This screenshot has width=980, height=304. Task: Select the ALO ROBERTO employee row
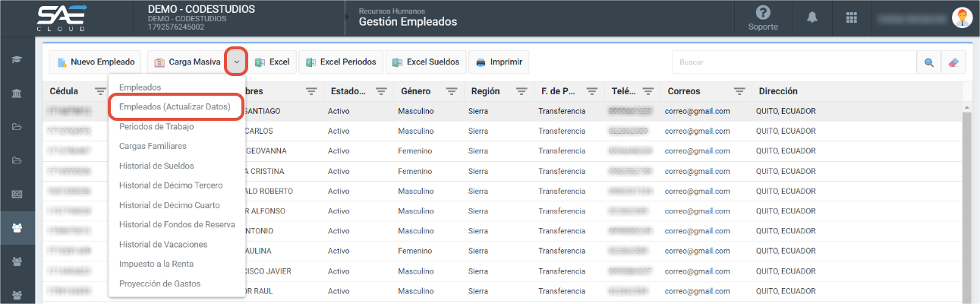pyautogui.click(x=503, y=191)
